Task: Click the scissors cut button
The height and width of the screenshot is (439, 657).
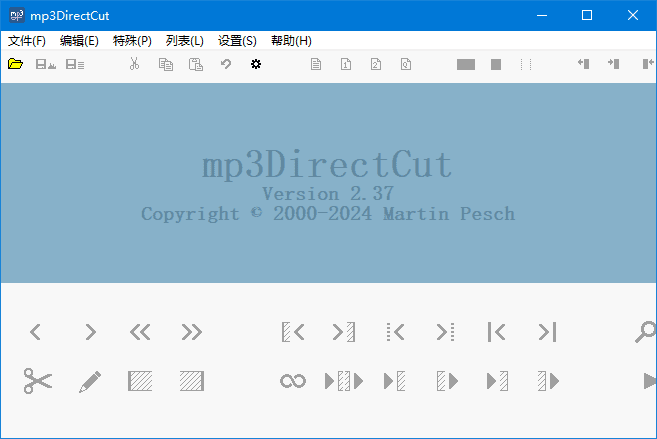Action: tap(38, 381)
